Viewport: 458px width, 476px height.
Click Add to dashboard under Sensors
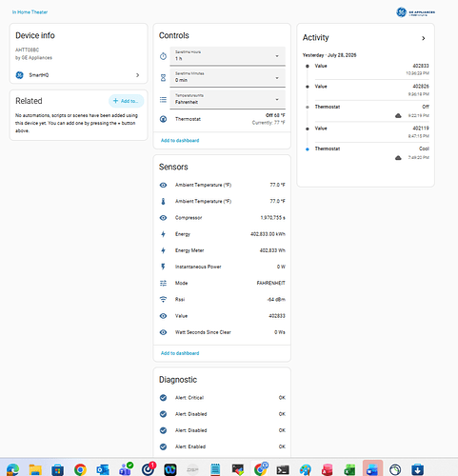pyautogui.click(x=180, y=353)
